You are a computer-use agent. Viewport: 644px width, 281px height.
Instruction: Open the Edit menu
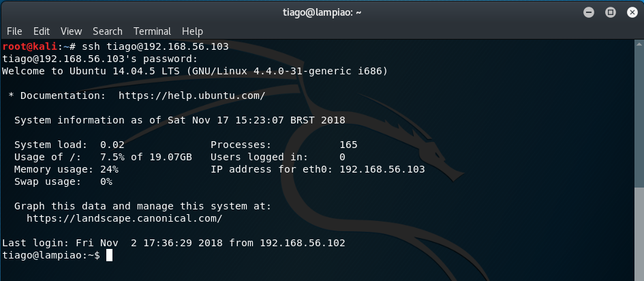point(42,31)
